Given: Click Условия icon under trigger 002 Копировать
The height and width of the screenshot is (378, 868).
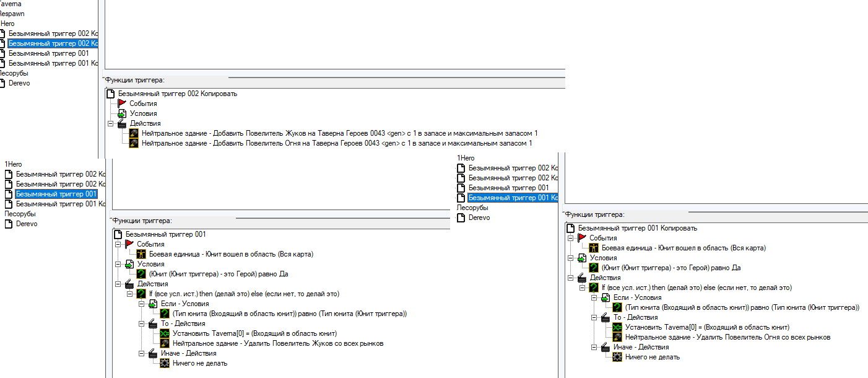Looking at the screenshot, I should [122, 113].
